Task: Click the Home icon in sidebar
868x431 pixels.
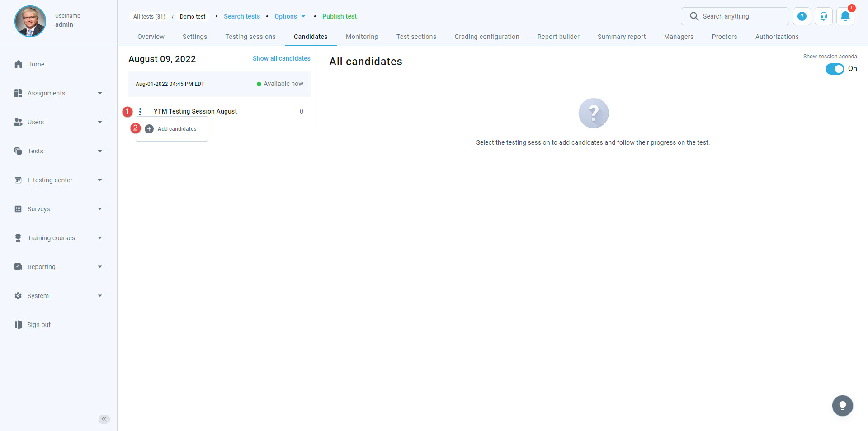Action: click(x=19, y=64)
